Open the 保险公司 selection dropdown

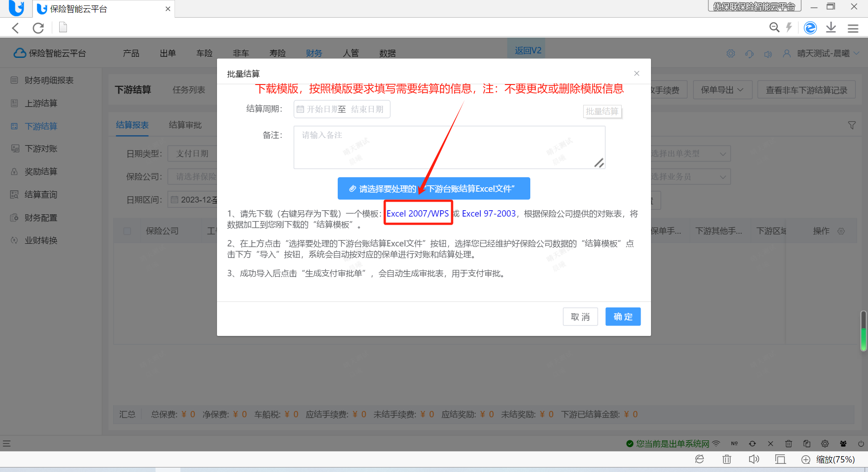(193, 177)
